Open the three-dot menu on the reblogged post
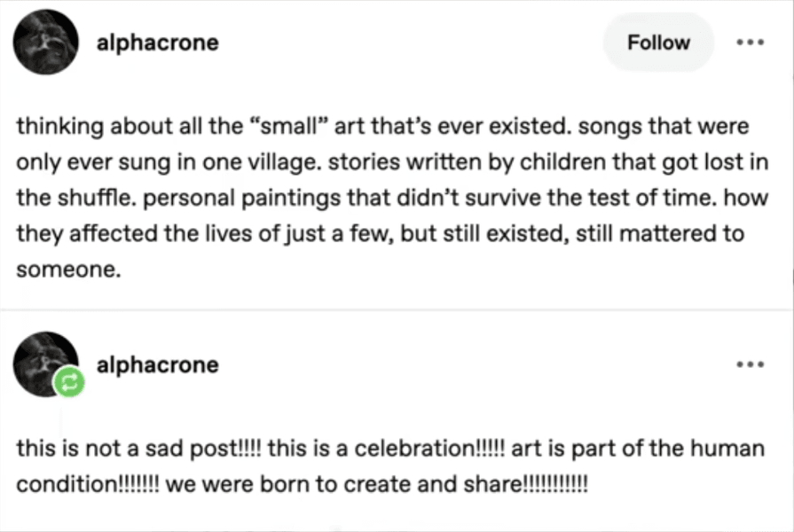The image size is (794, 532). point(749,364)
